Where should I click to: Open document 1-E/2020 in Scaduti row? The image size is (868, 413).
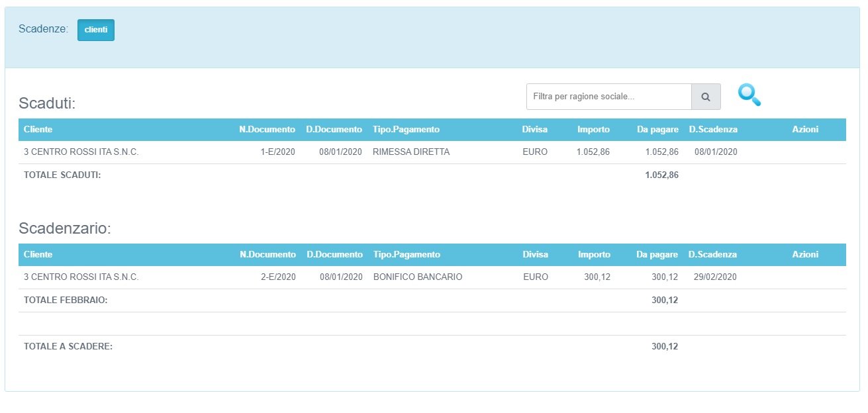pos(277,152)
